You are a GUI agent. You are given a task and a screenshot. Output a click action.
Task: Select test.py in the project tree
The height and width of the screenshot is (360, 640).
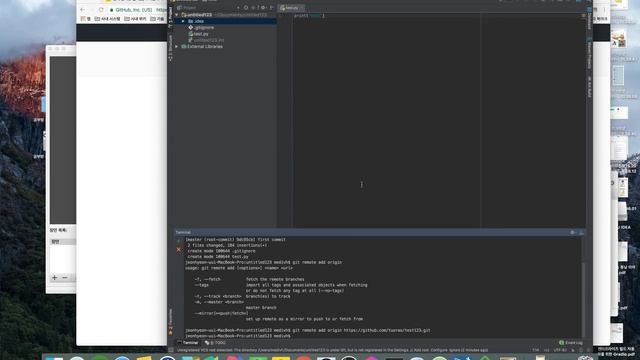[x=199, y=34]
